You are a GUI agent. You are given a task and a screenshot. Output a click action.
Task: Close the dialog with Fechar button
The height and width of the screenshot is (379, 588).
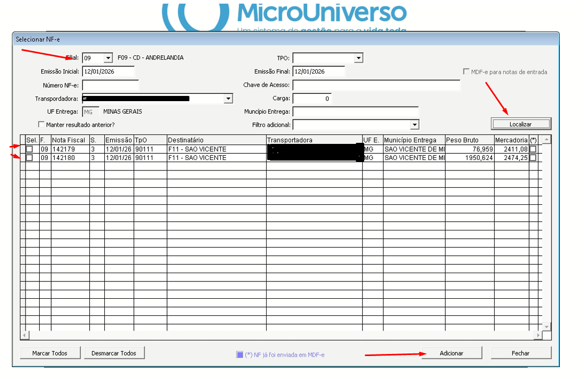tap(521, 353)
